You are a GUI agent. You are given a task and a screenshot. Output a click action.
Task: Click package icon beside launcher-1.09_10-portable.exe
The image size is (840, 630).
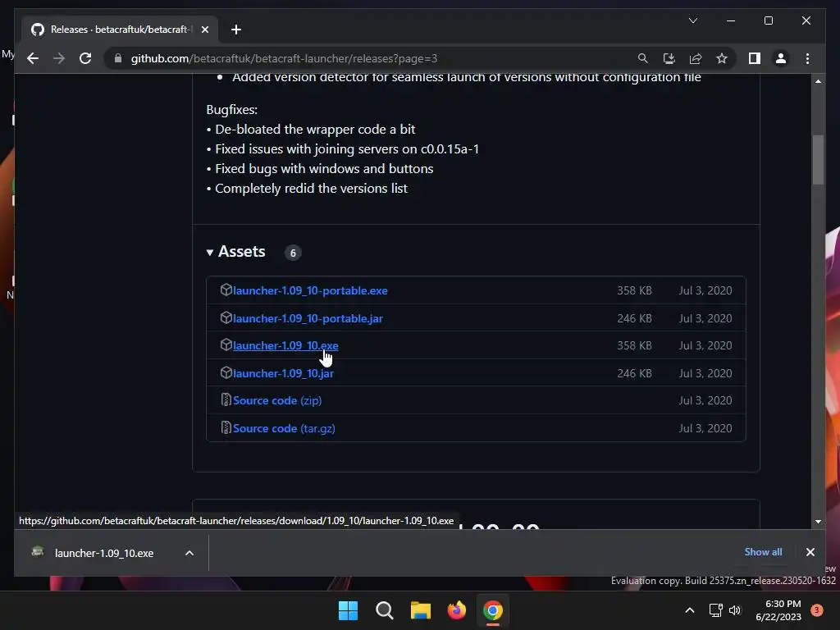click(226, 290)
